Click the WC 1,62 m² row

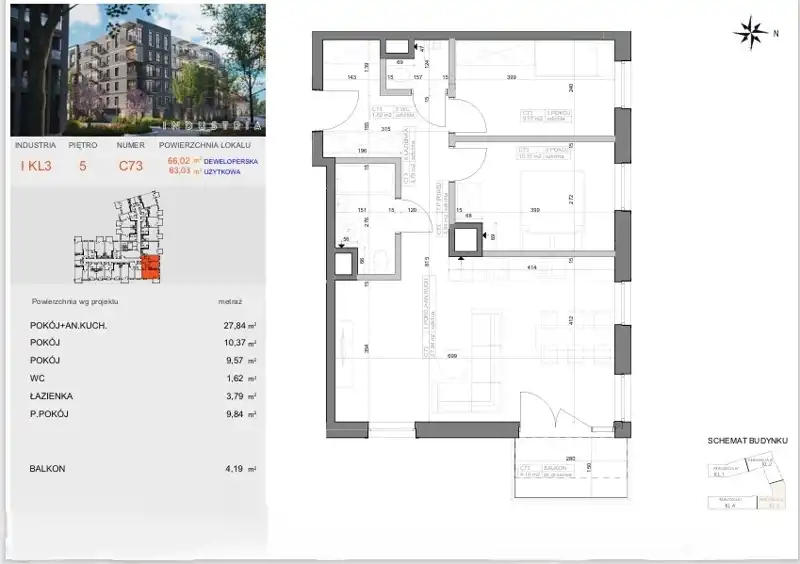coord(140,379)
